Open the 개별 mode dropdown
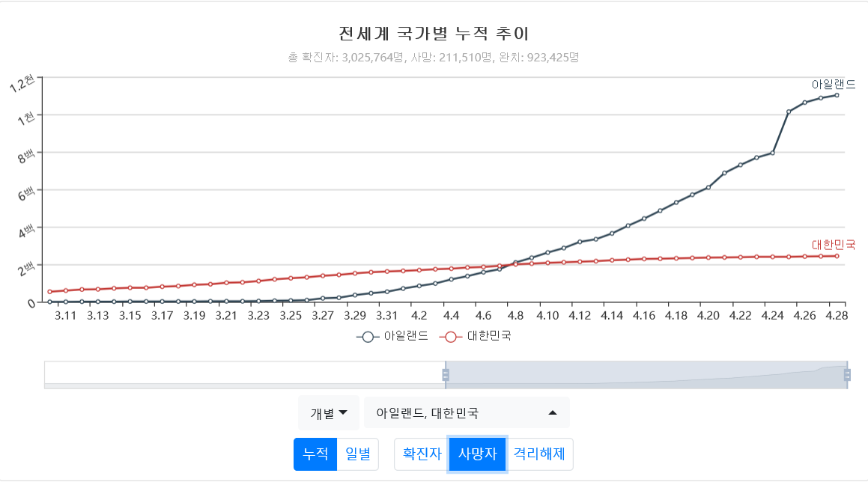Screen dimensions: 868x482 329,412
